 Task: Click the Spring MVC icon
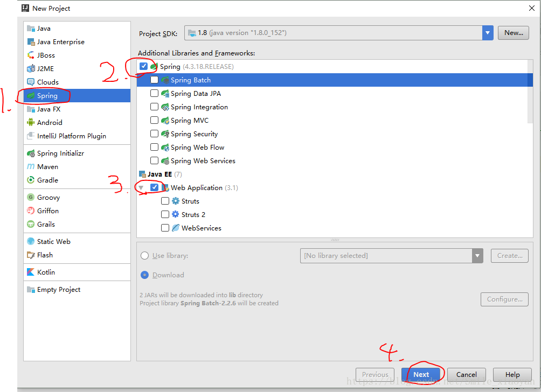pyautogui.click(x=165, y=120)
